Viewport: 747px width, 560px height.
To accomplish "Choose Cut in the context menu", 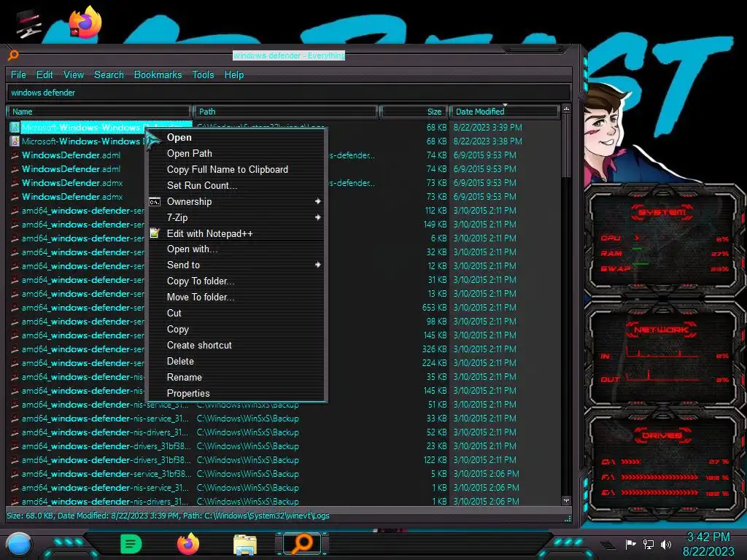I will point(236,313).
